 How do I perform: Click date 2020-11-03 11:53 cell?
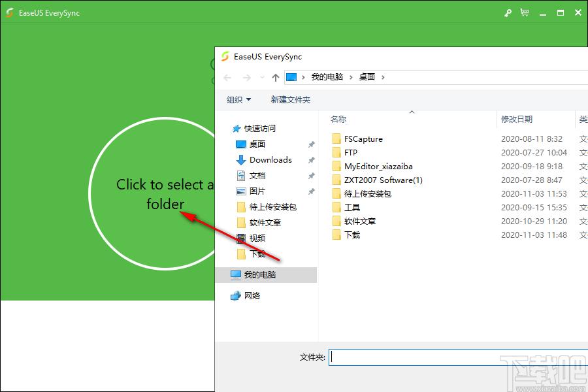(x=534, y=194)
